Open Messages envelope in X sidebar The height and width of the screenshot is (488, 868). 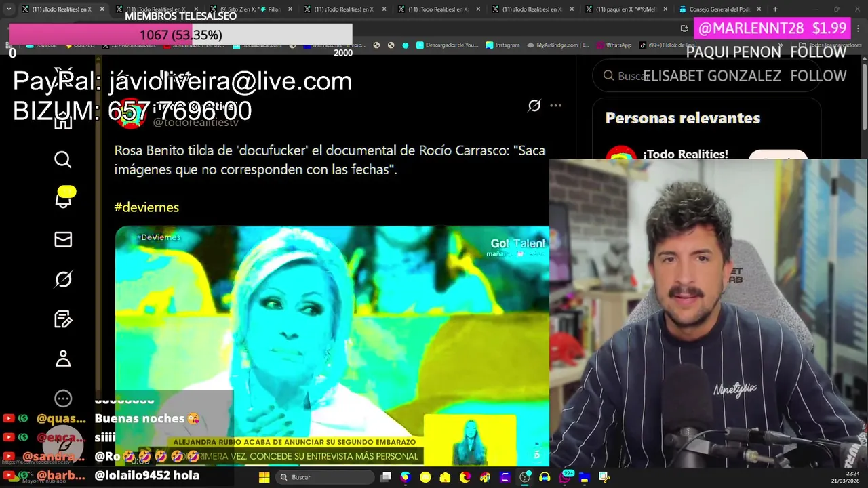tap(63, 239)
